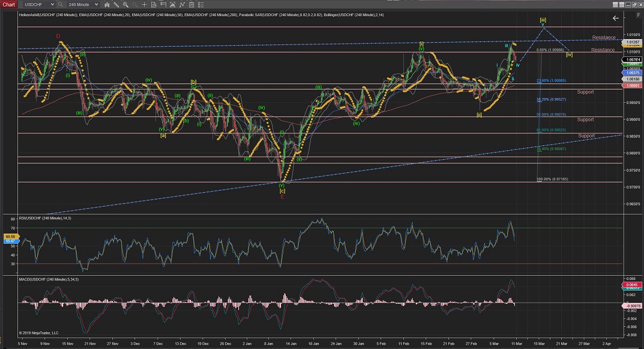
Task: Select the yellow [ii] label at late-February low
Action: pyautogui.click(x=480, y=115)
